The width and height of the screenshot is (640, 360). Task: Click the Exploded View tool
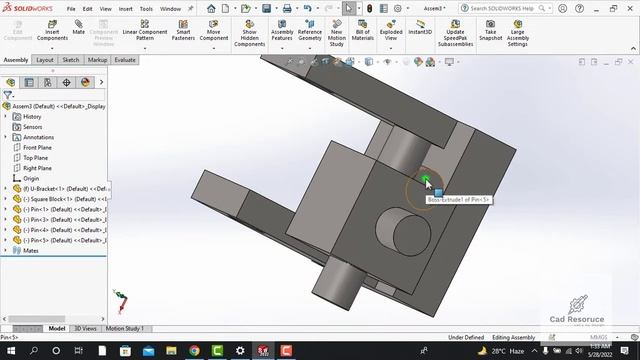[391, 30]
